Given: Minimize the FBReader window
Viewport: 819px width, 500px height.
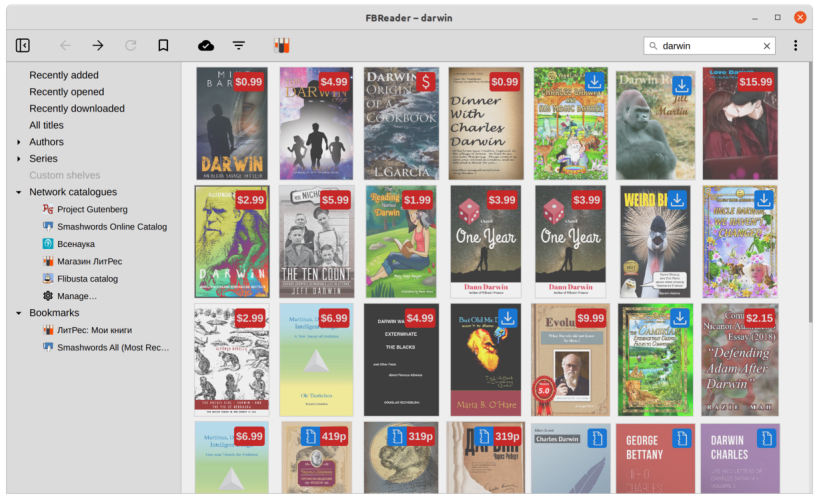Looking at the screenshot, I should tap(755, 18).
